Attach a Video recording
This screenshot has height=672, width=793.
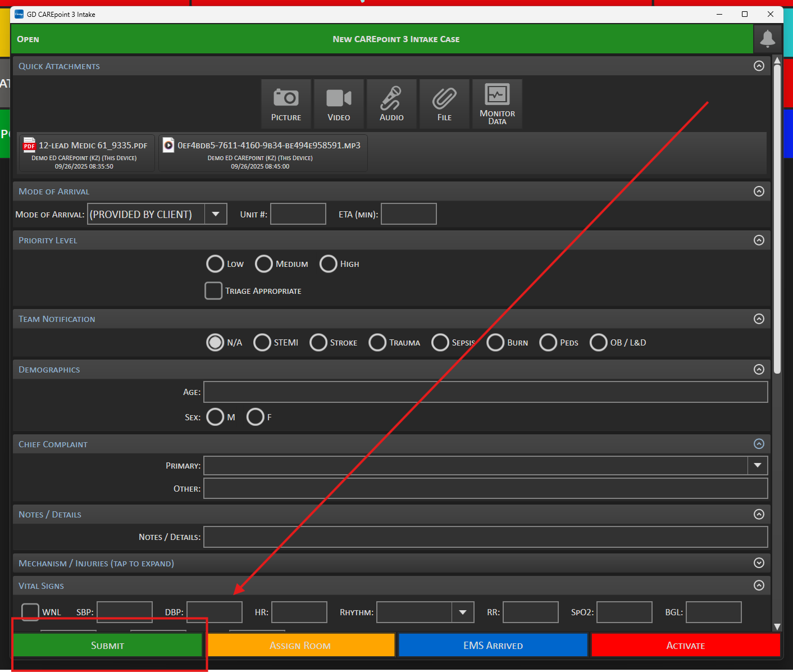point(339,104)
